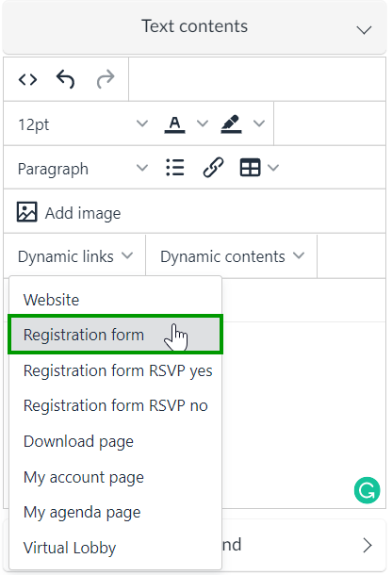392x575 pixels.
Task: Click the redo arrow icon
Action: pyautogui.click(x=106, y=79)
